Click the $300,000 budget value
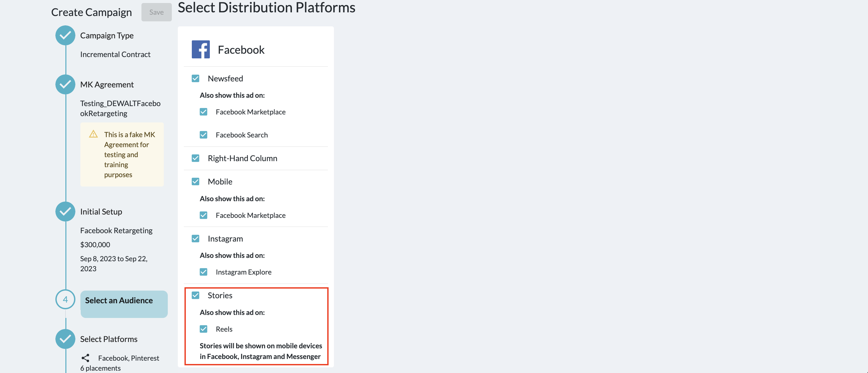 tap(95, 245)
